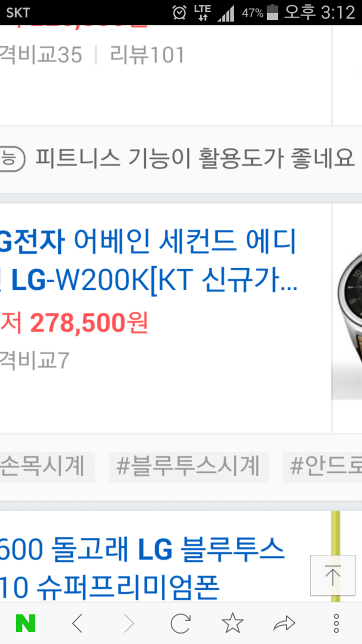Share the page with the arrow icon
The height and width of the screenshot is (644, 362).
click(284, 623)
